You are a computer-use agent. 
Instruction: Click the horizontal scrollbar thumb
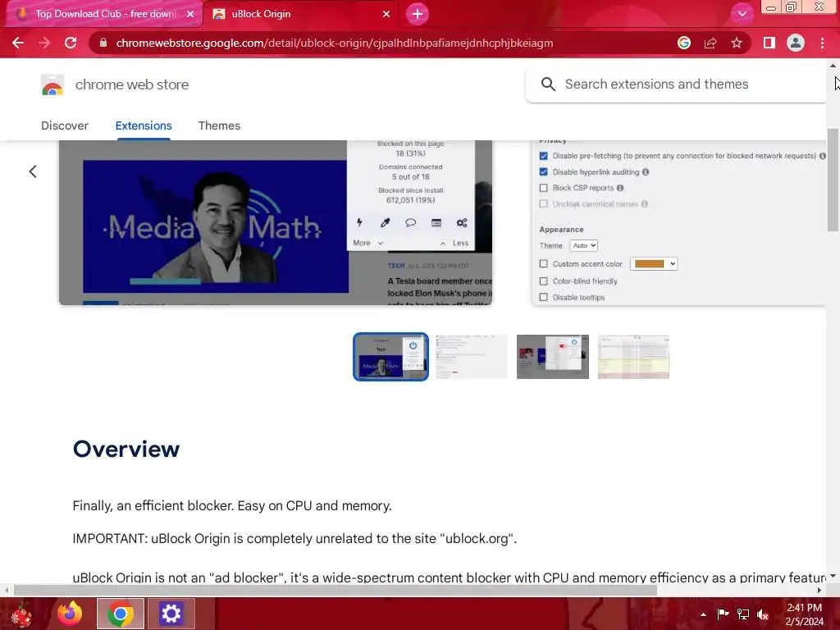(x=336, y=591)
